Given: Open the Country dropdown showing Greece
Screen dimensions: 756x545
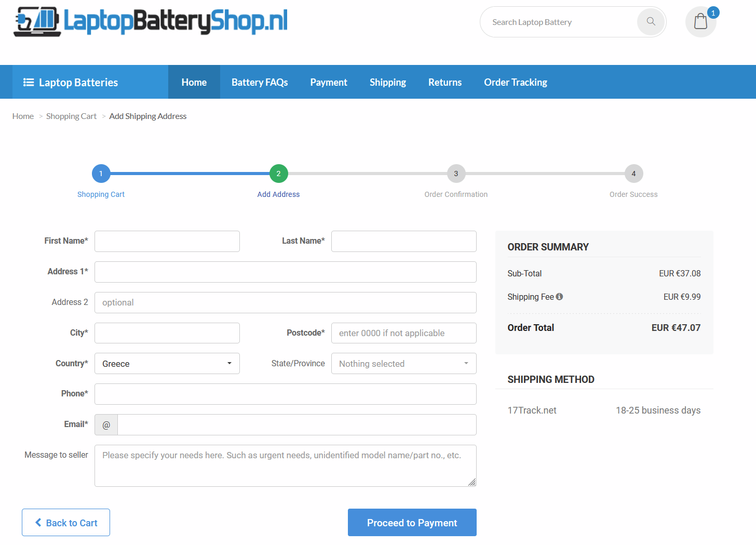Looking at the screenshot, I should pyautogui.click(x=167, y=364).
